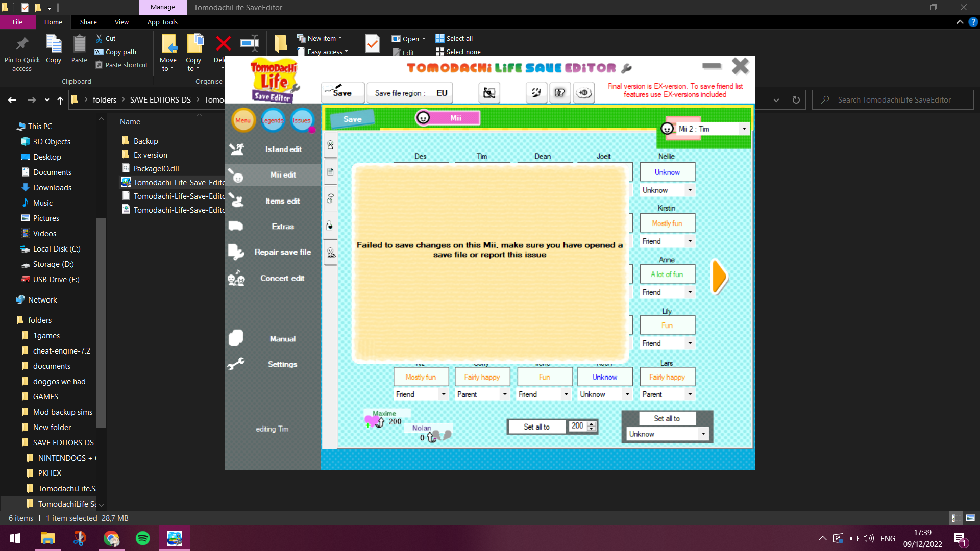Open the Unknow dropdown under bottom-row Unknow button
This screenshot has height=551, width=980.
tap(627, 394)
